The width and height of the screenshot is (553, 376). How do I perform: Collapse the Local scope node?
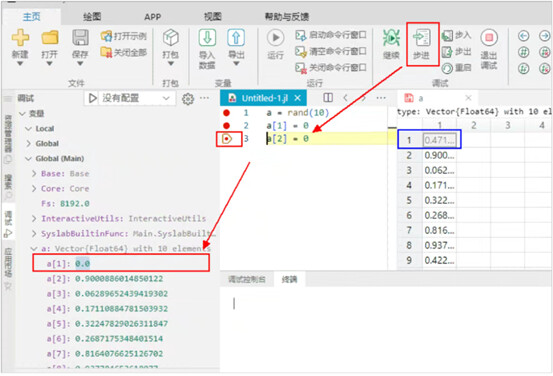[28, 129]
